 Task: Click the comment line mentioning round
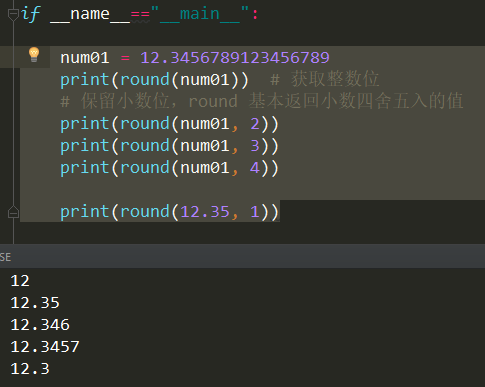pyautogui.click(x=262, y=101)
